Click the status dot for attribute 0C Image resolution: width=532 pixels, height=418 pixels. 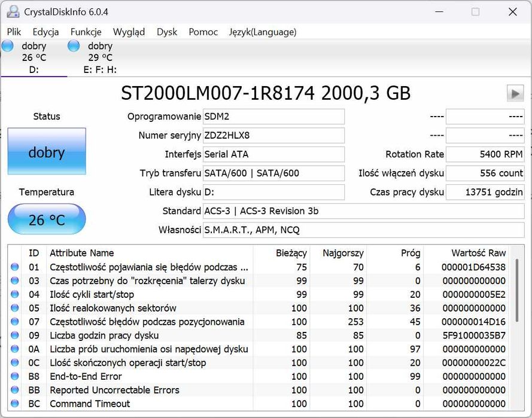click(15, 363)
